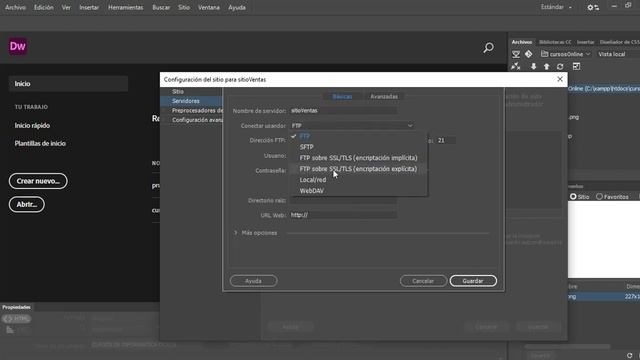Click the Directorio raíz input field
Image resolution: width=640 pixels, height=360 pixels.
pos(343,200)
